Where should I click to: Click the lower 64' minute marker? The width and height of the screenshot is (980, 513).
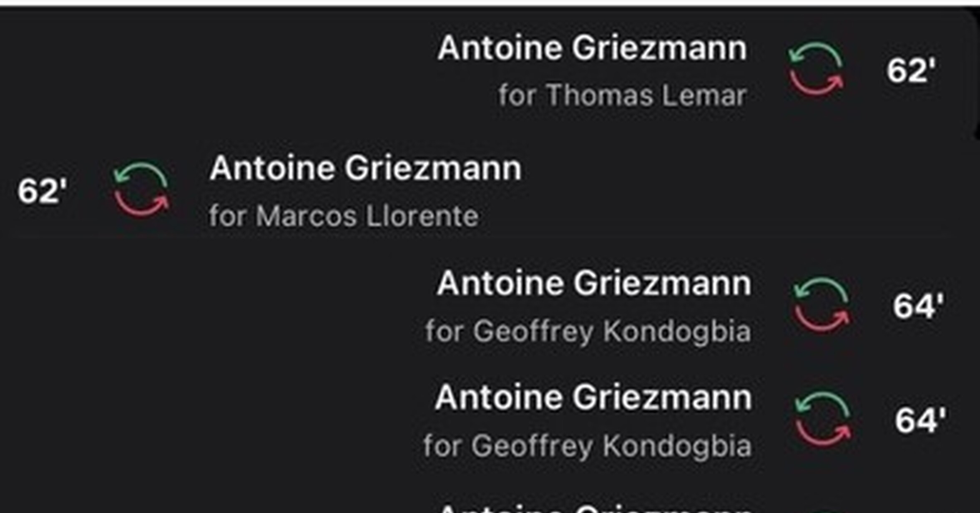point(920,420)
